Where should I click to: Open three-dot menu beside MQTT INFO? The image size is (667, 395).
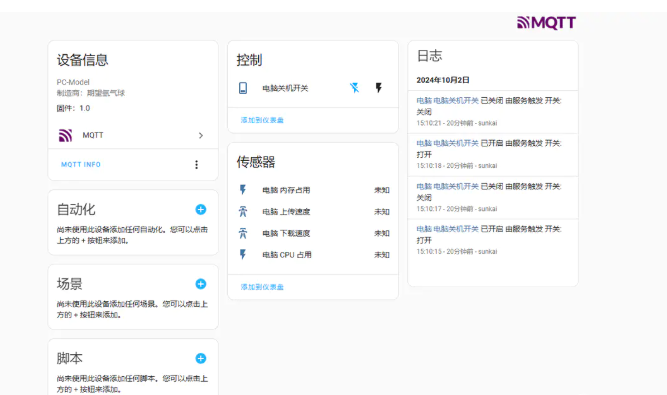(197, 165)
